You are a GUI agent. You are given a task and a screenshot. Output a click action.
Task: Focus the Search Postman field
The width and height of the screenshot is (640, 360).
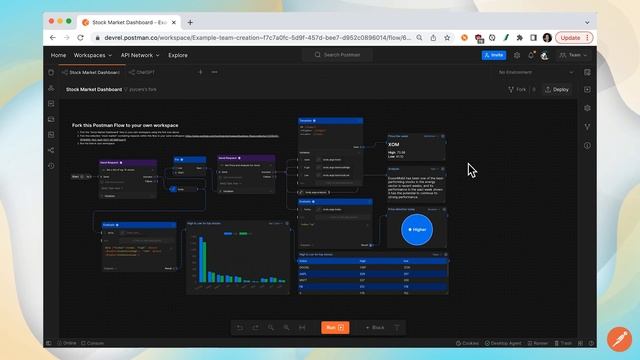click(x=338, y=55)
